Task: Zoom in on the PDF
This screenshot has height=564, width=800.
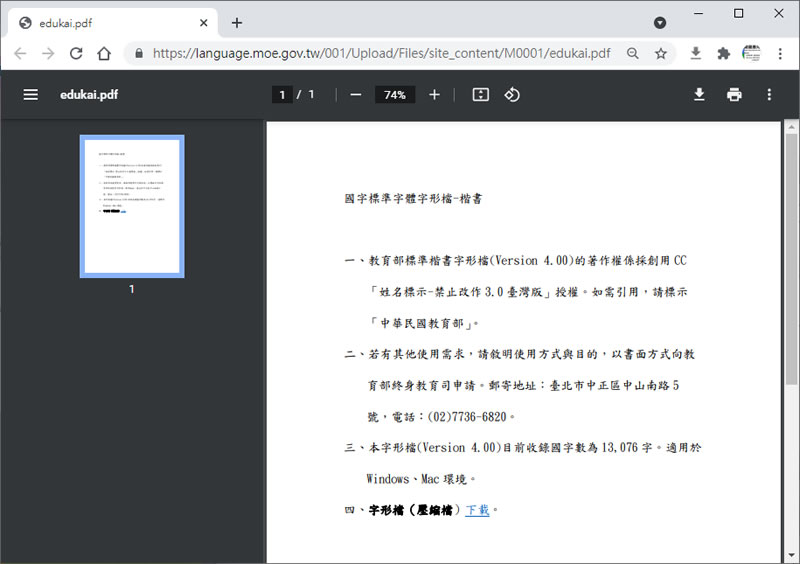Action: 434,95
